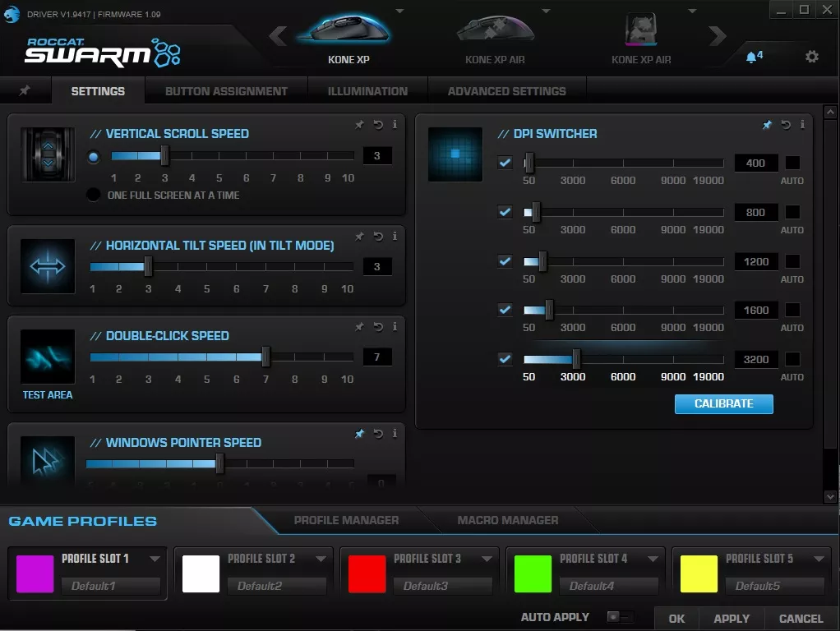The width and height of the screenshot is (840, 631).
Task: Expand Profile Slot 1 dropdown
Action: [x=155, y=559]
